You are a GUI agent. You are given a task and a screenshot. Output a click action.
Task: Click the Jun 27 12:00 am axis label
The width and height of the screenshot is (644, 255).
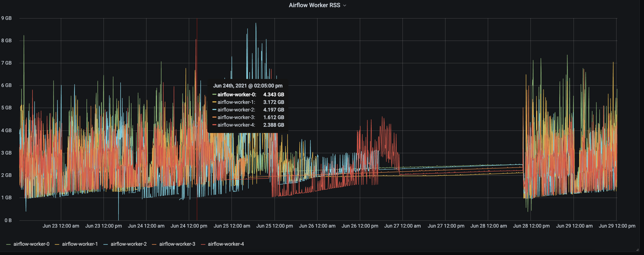(x=402, y=226)
